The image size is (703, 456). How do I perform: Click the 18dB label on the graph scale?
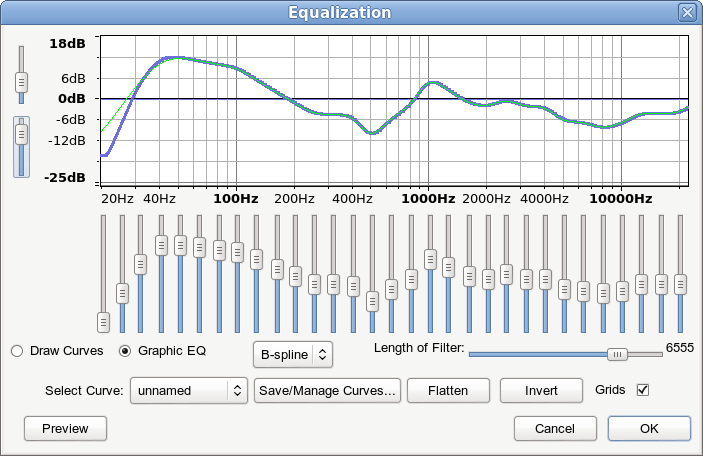[67, 43]
